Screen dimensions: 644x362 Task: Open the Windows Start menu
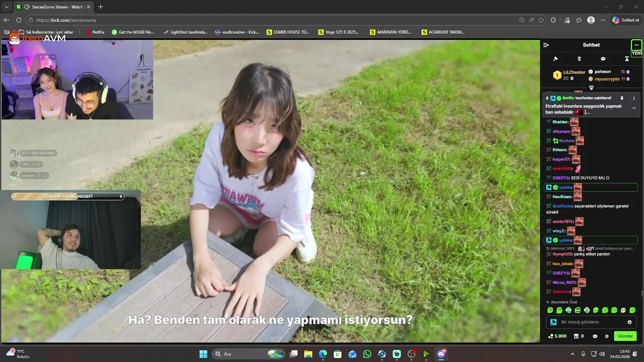coord(203,354)
